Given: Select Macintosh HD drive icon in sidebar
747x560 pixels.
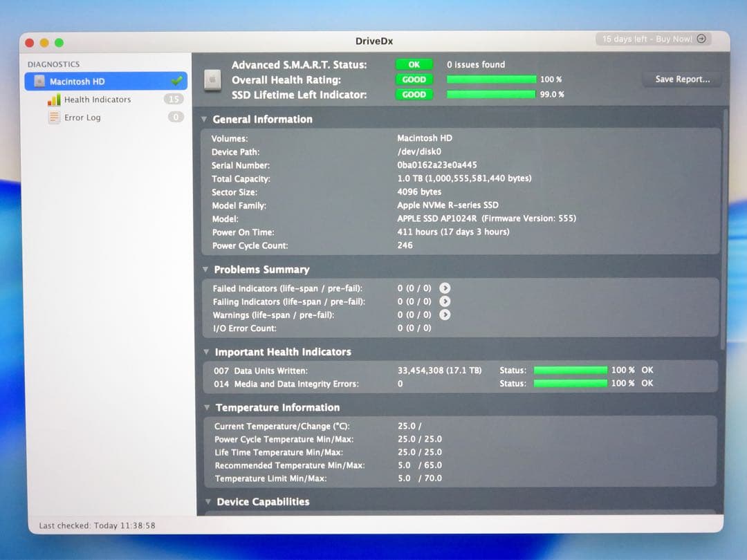Looking at the screenshot, I should click(x=39, y=82).
